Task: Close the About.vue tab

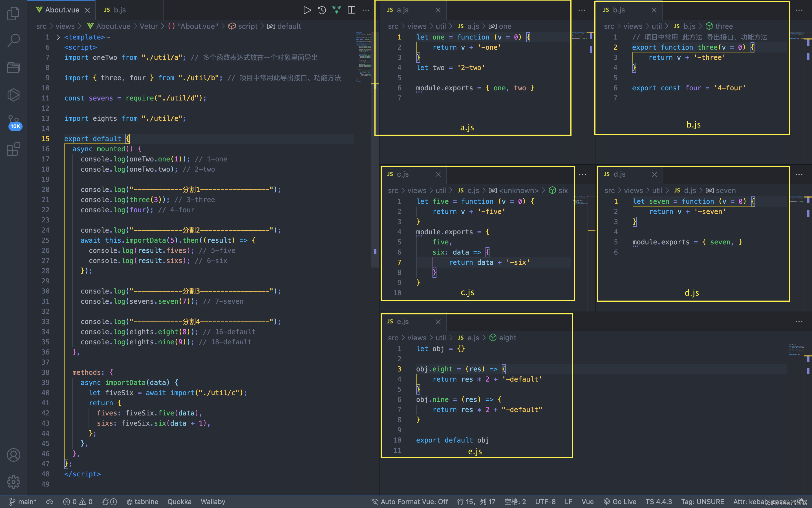Action: point(87,10)
